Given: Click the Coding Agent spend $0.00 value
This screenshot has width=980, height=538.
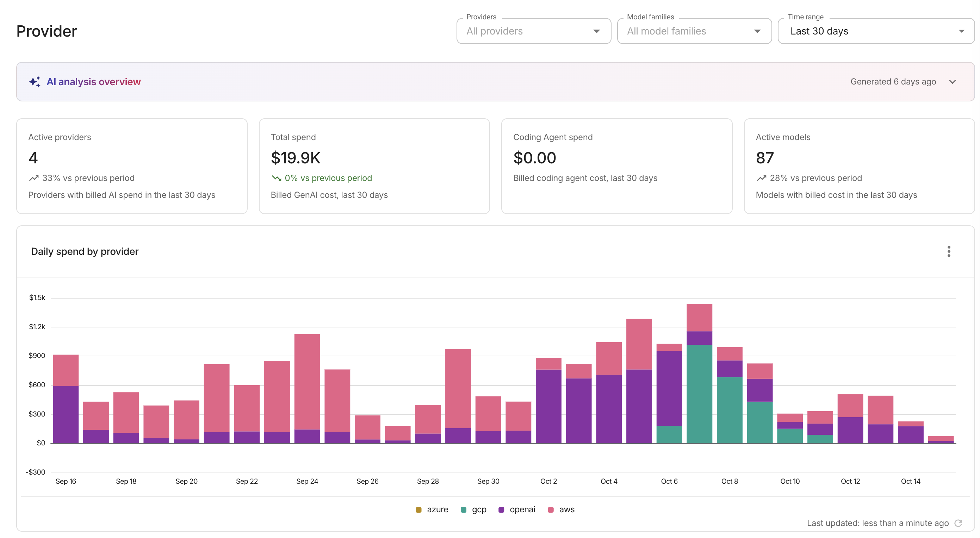Looking at the screenshot, I should [534, 158].
